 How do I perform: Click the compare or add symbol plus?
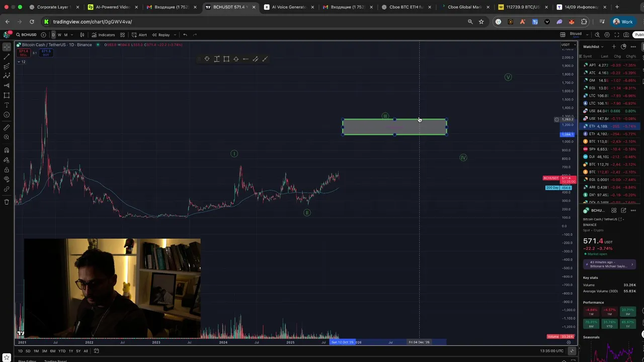(43, 35)
